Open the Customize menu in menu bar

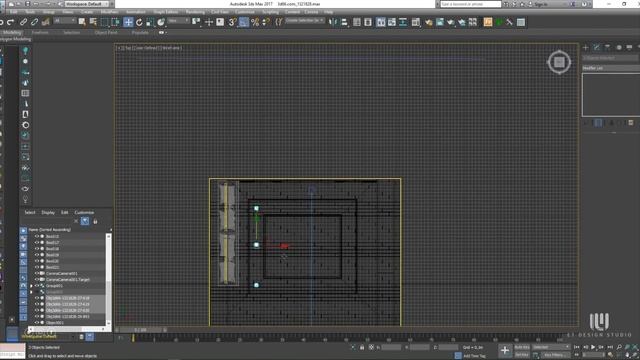pyautogui.click(x=245, y=12)
